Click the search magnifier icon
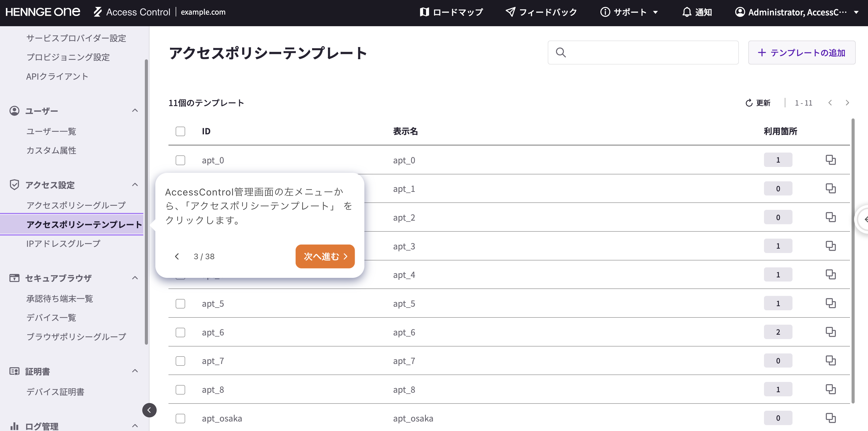868x431 pixels. (561, 53)
